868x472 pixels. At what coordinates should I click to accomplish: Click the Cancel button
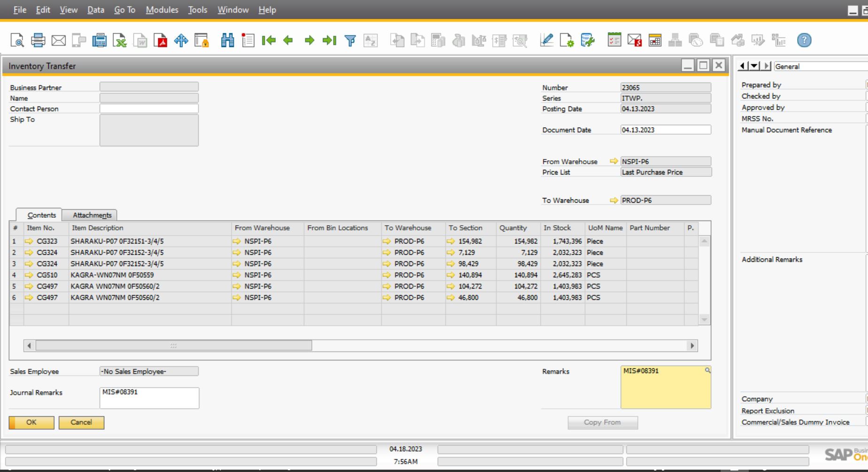point(81,422)
